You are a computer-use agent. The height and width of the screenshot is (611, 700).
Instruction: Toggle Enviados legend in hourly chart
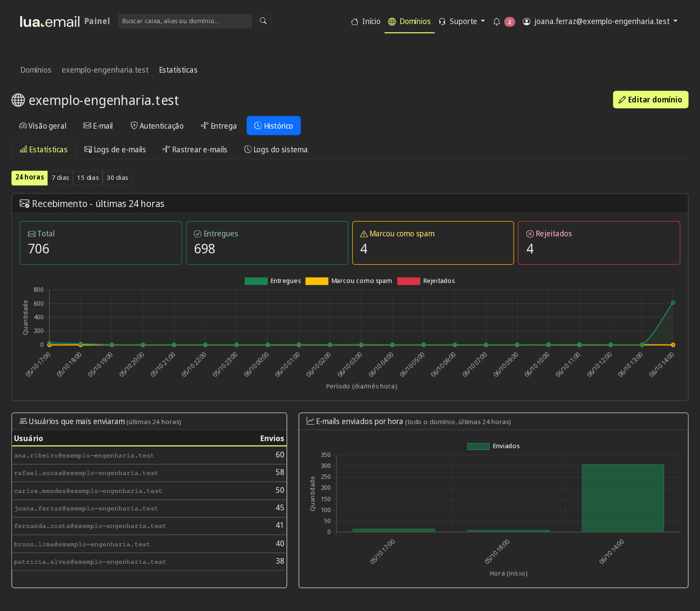[493, 446]
